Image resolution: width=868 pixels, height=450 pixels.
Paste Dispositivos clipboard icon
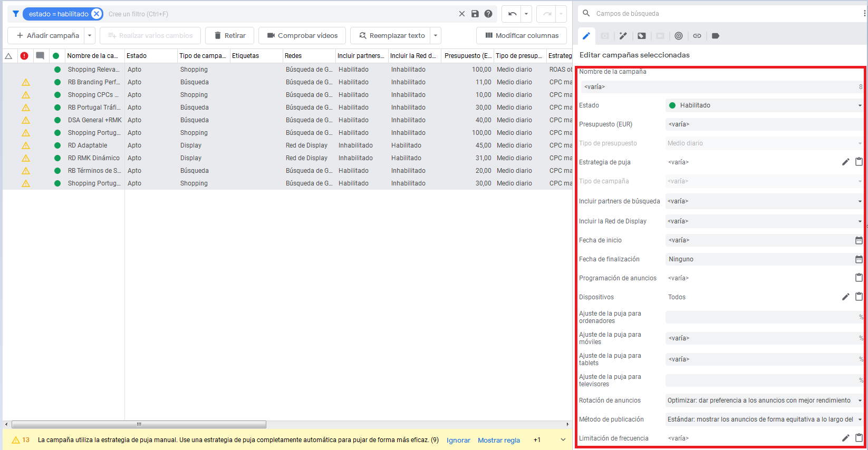[859, 297]
